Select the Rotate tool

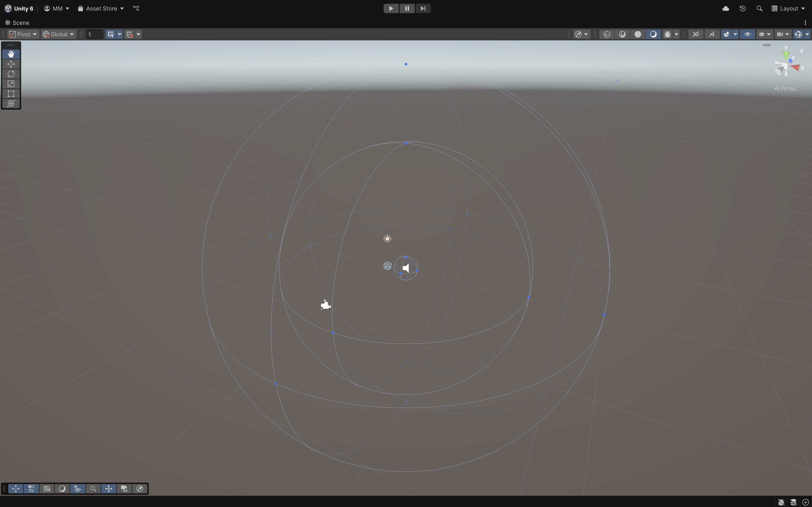(x=11, y=74)
